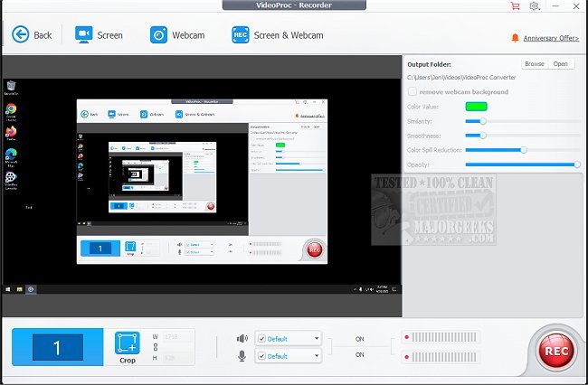Click the REC button inside the preview
This screenshot has width=588, height=385.
click(x=314, y=249)
